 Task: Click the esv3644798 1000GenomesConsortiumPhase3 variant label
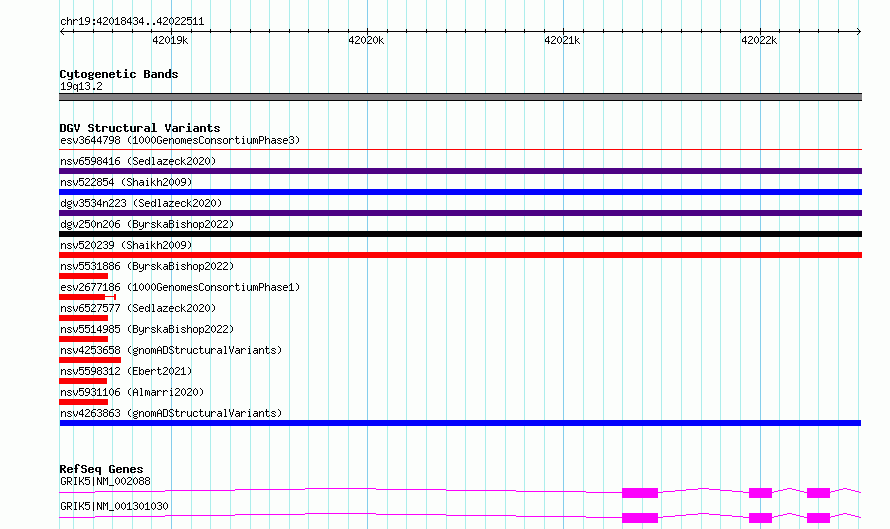tap(180, 140)
